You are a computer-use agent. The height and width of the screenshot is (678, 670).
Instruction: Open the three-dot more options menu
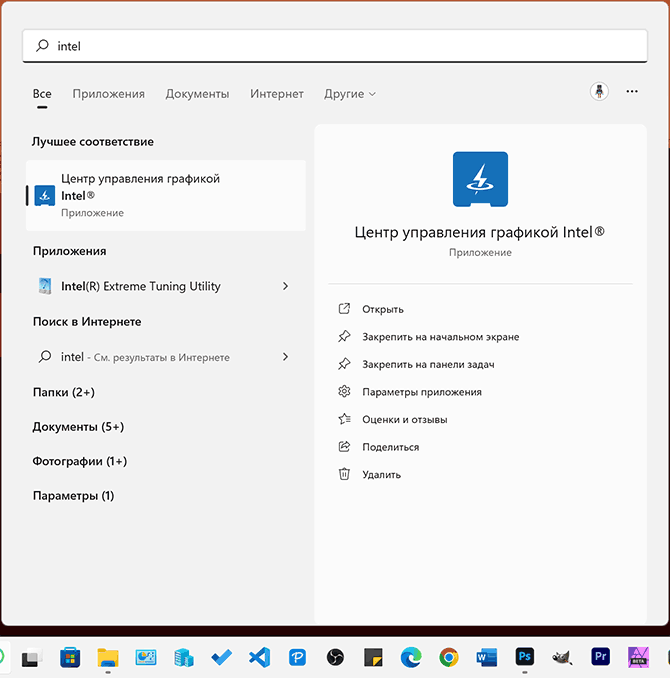coord(632,91)
